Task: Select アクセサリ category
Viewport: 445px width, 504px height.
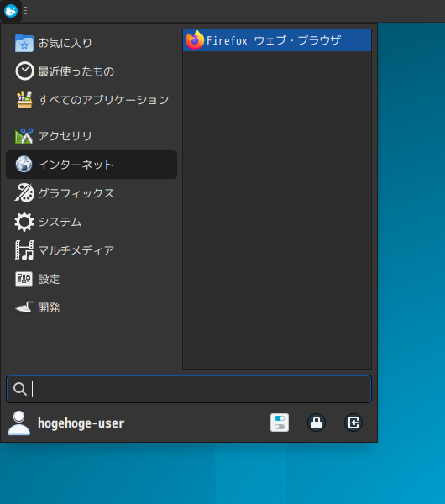Action: coord(92,136)
